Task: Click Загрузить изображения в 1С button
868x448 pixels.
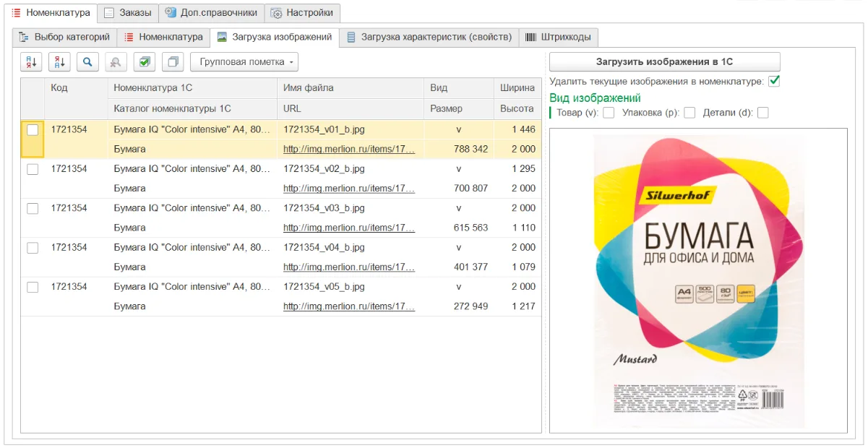Action: click(665, 62)
